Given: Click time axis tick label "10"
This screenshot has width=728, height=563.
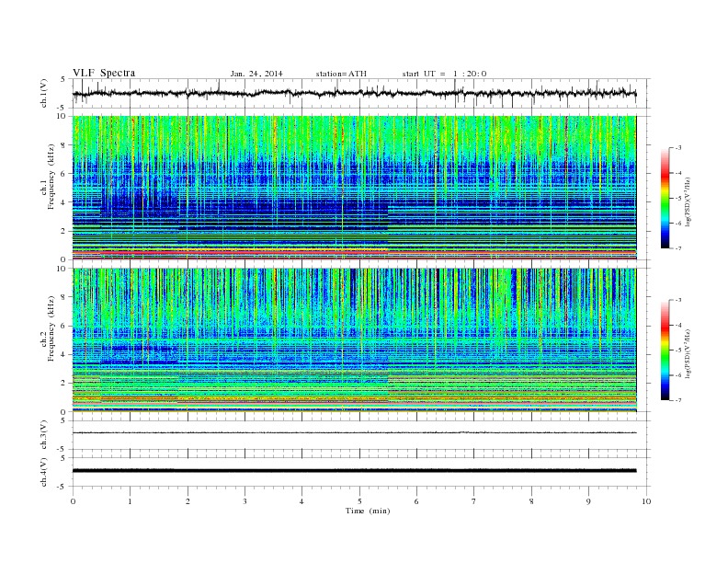Looking at the screenshot, I should click(646, 501).
